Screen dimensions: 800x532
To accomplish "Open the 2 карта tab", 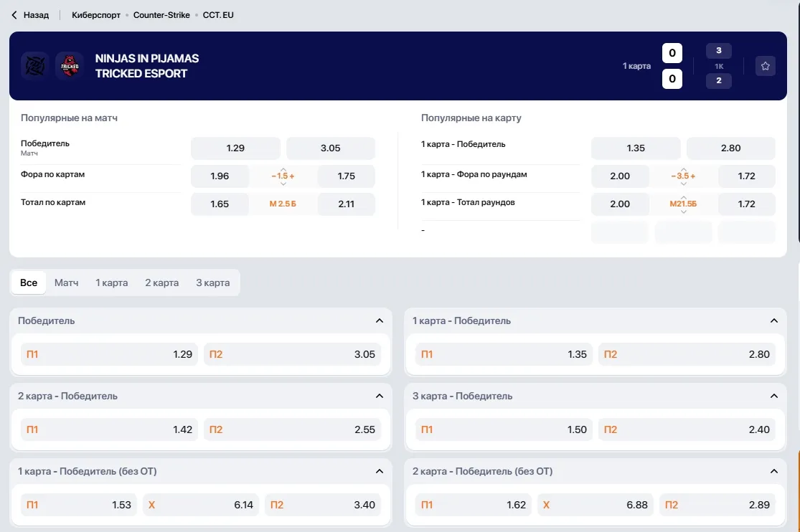I will (x=161, y=282).
